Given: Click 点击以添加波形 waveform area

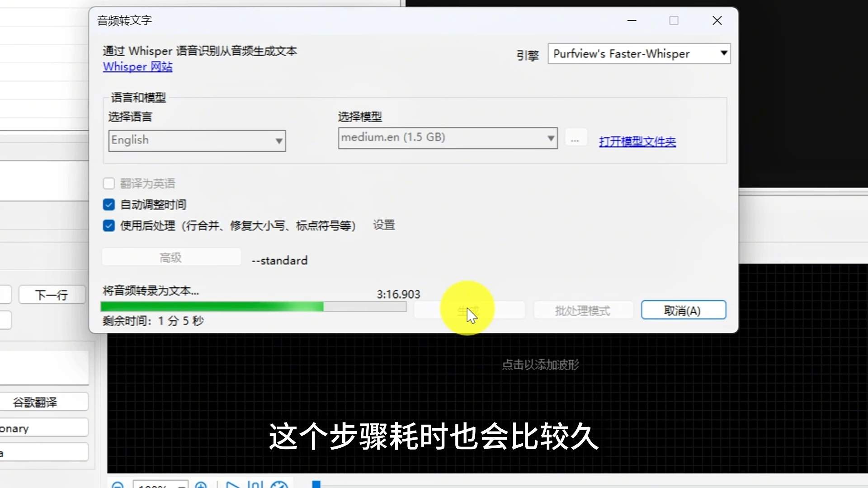Looking at the screenshot, I should [540, 365].
